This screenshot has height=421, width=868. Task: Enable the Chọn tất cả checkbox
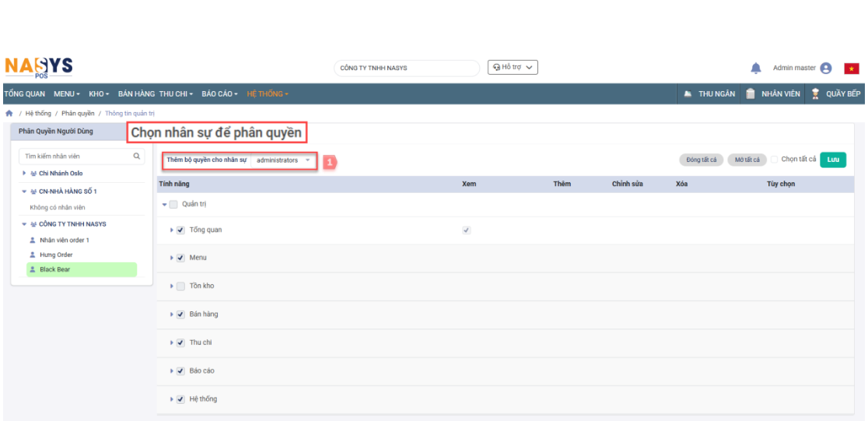775,160
